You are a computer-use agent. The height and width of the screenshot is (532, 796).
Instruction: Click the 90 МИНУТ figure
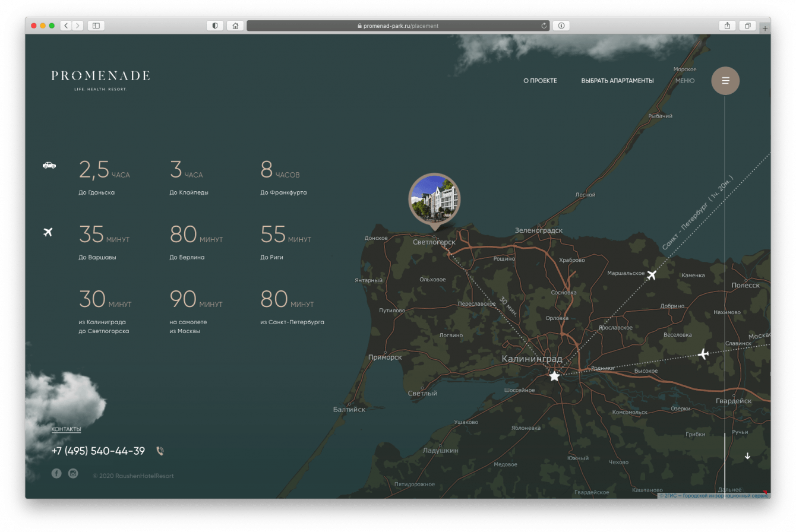tap(196, 299)
